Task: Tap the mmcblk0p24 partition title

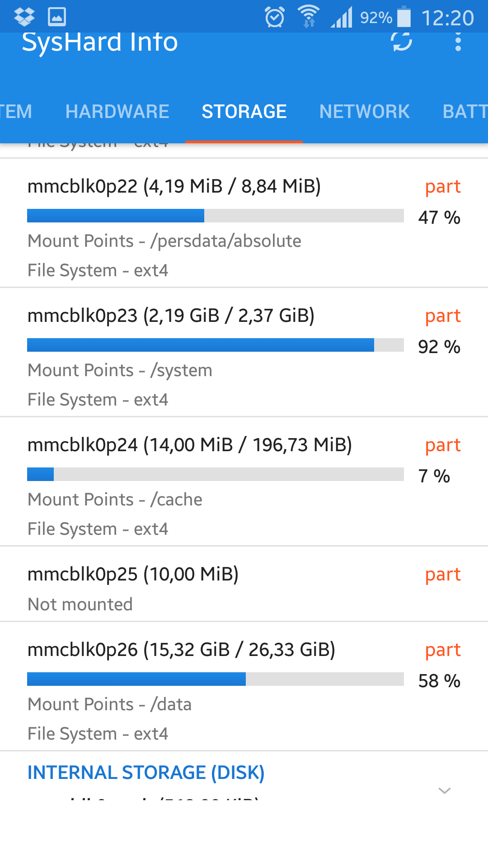Action: 189,445
